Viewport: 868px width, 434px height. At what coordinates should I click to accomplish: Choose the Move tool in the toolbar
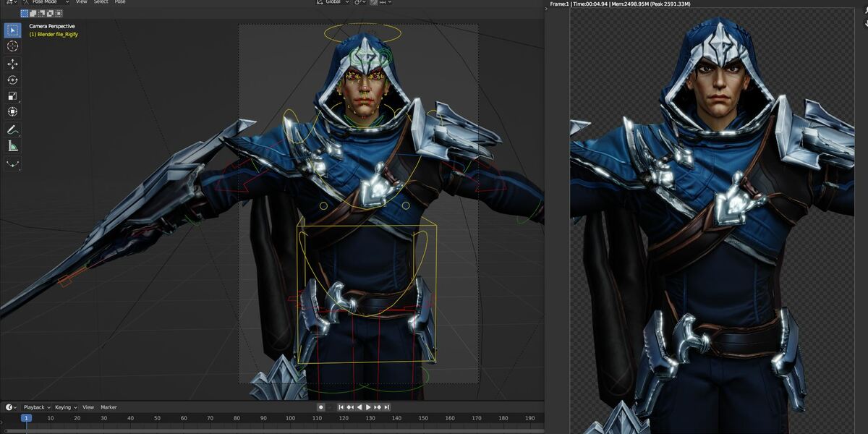(x=12, y=64)
